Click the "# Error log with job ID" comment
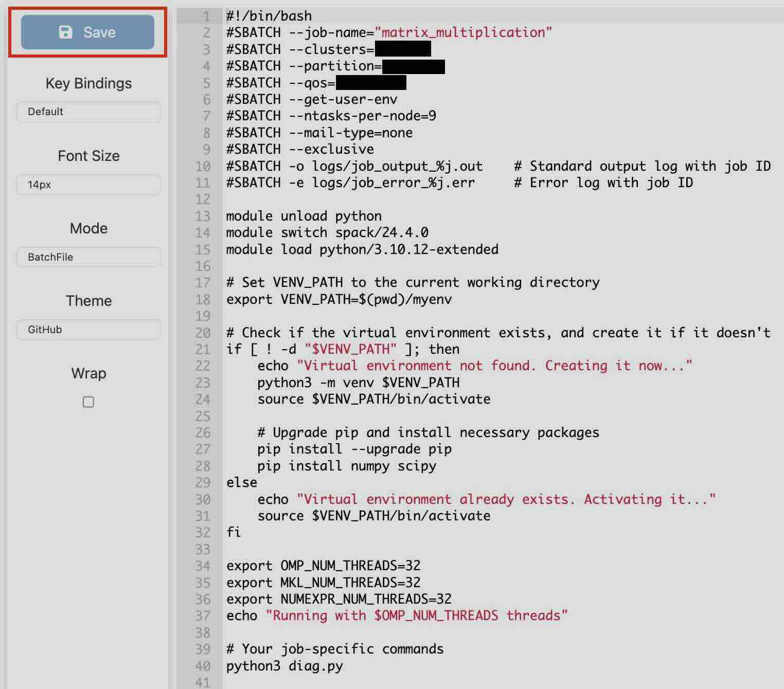 pos(603,183)
